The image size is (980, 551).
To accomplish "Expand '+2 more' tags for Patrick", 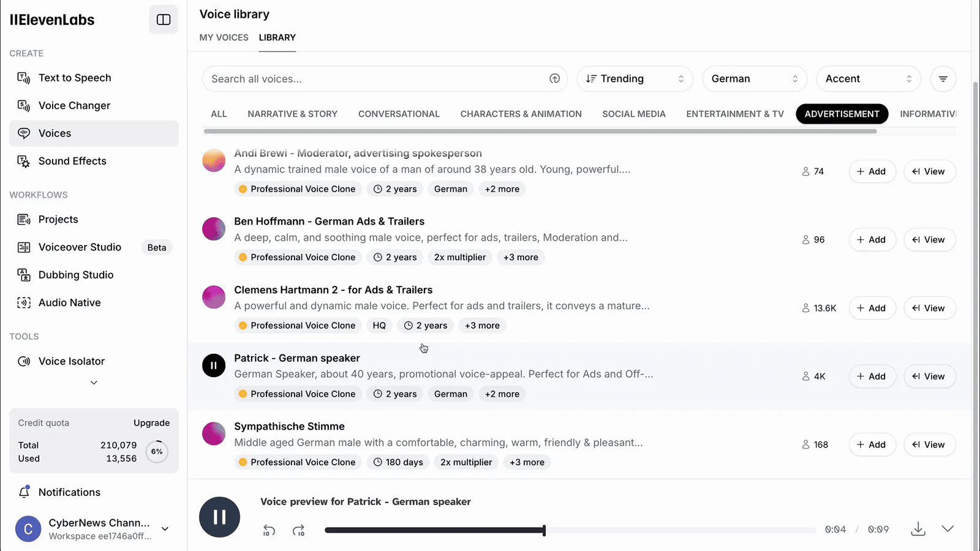I will (502, 394).
